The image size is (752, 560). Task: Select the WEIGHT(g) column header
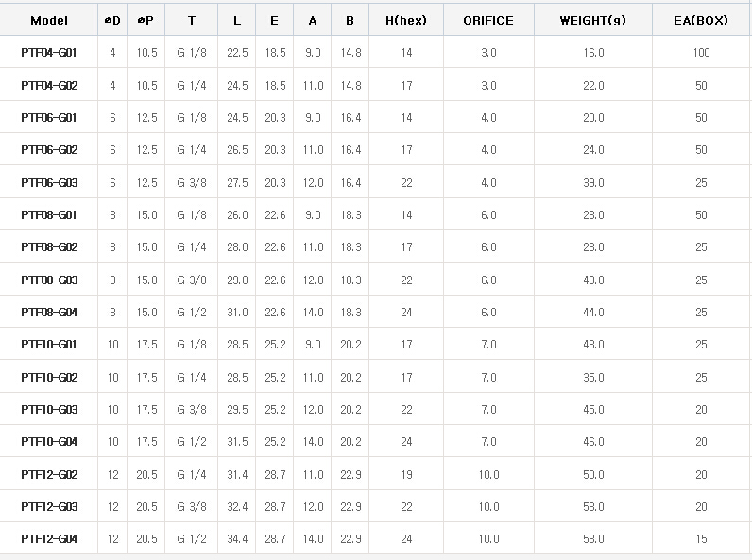tap(593, 20)
